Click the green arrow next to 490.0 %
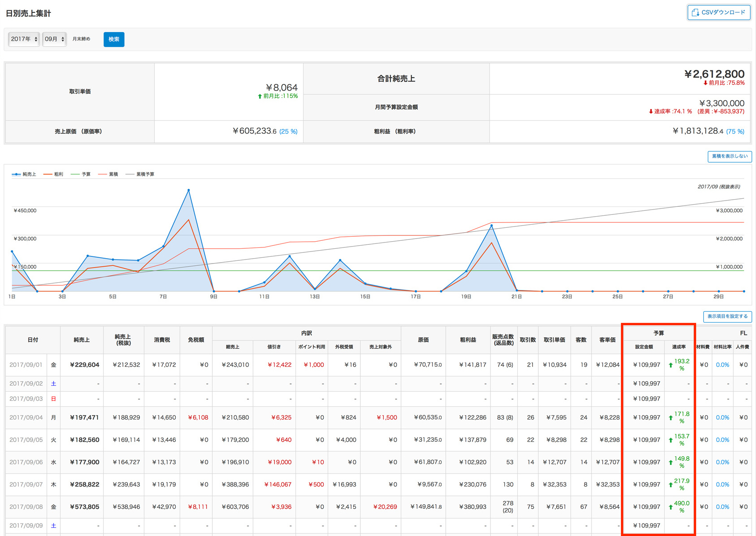This screenshot has width=756, height=536. (x=671, y=507)
